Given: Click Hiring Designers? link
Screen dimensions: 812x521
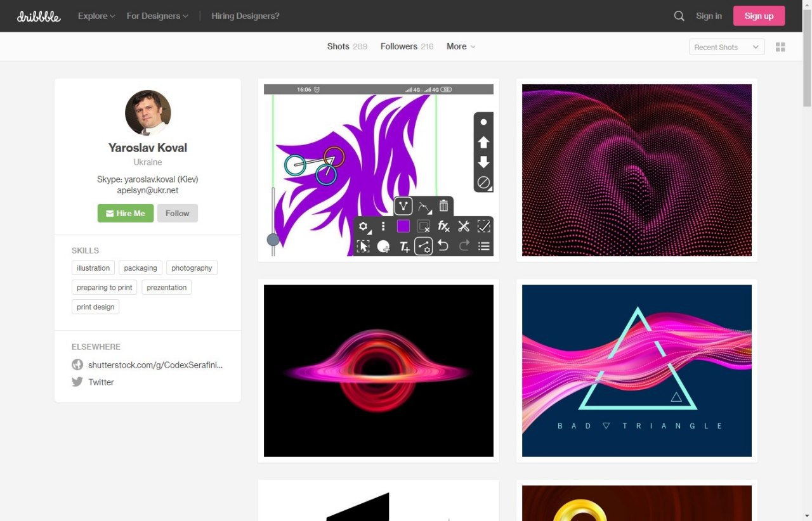Looking at the screenshot, I should 246,16.
